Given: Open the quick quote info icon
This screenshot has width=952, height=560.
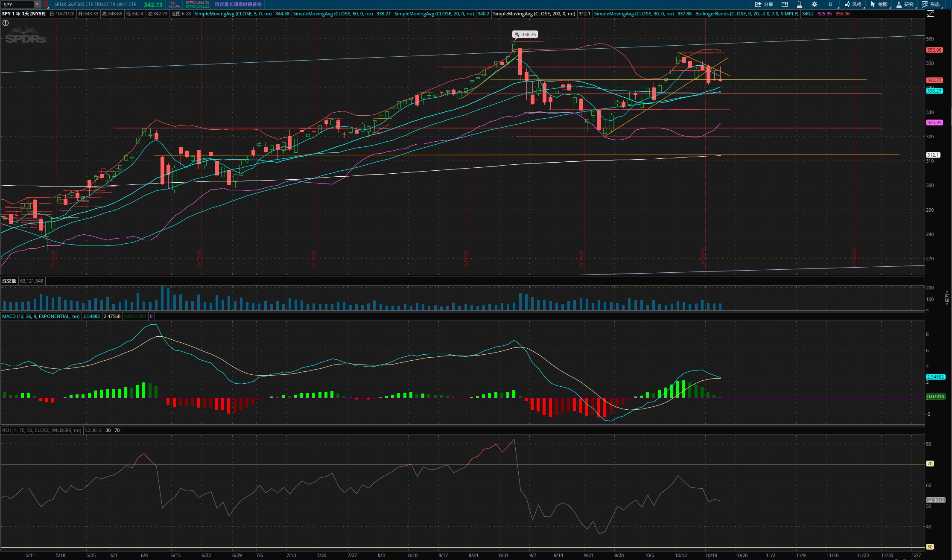Looking at the screenshot, I should coord(785,4).
